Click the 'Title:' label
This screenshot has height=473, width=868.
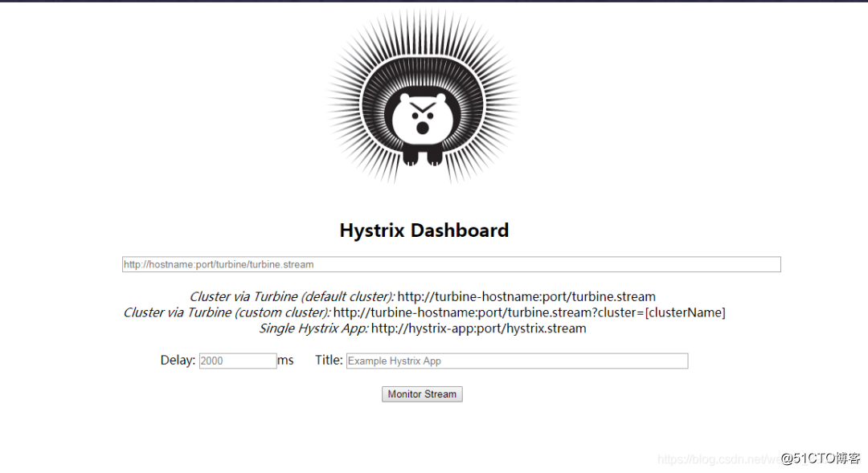pyautogui.click(x=329, y=360)
